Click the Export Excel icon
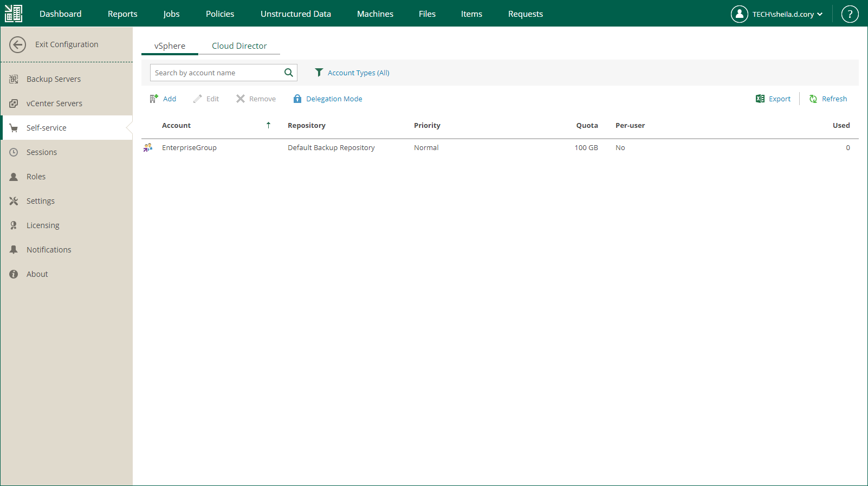This screenshot has height=486, width=868. pyautogui.click(x=760, y=99)
